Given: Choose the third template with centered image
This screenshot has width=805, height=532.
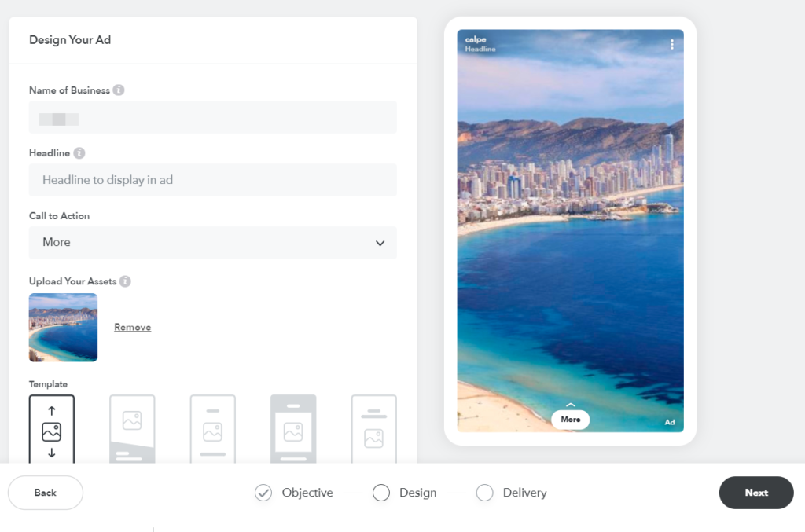Looking at the screenshot, I should click(x=212, y=430).
